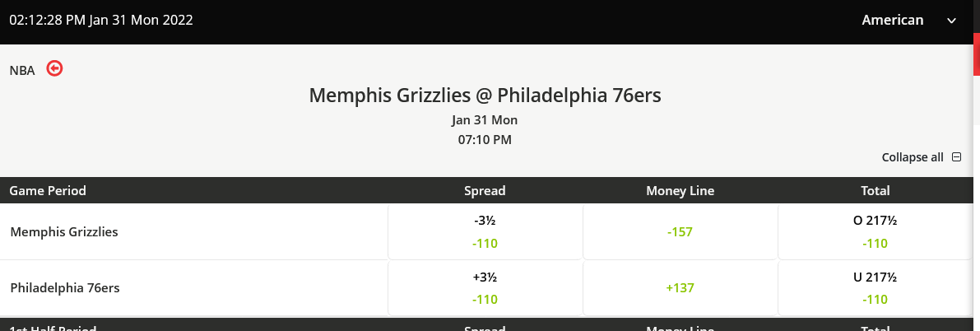Click the minus icon next to Collapse all
Viewport: 980px width, 331px height.
[x=956, y=157]
